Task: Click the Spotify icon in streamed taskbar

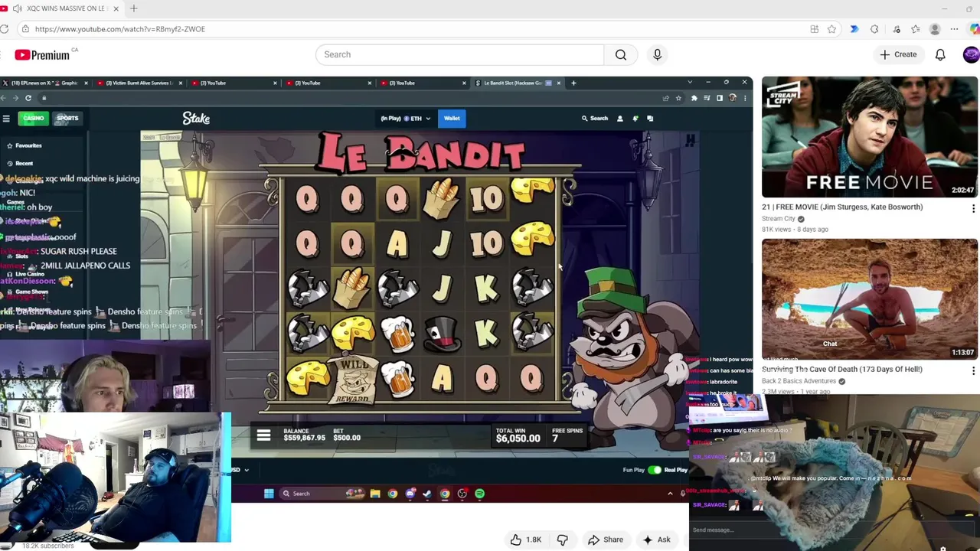Action: pos(479,494)
